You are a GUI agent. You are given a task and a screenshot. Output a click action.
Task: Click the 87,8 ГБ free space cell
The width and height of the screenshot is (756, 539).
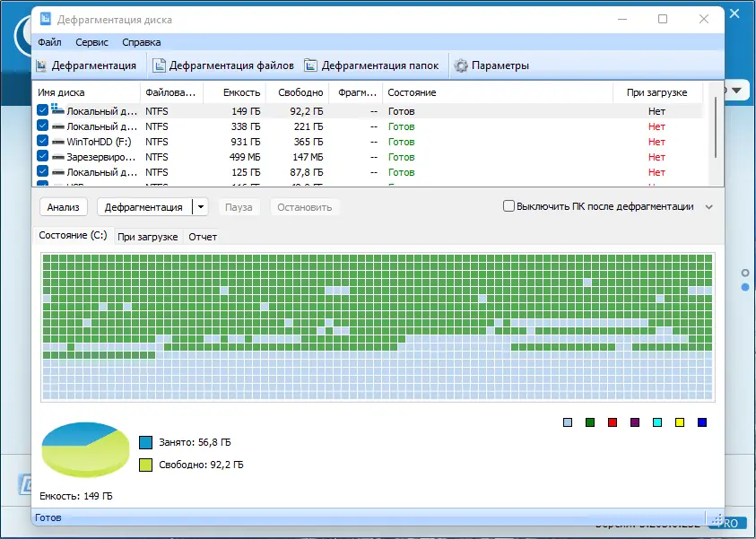coord(308,172)
